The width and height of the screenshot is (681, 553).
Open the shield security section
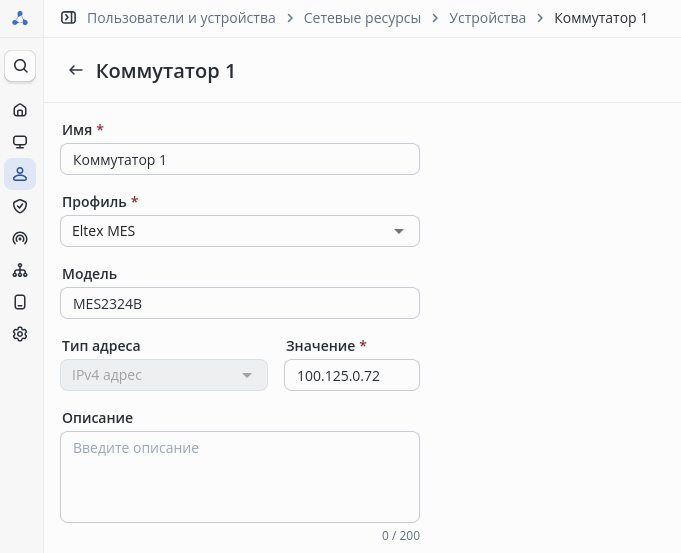(x=20, y=206)
